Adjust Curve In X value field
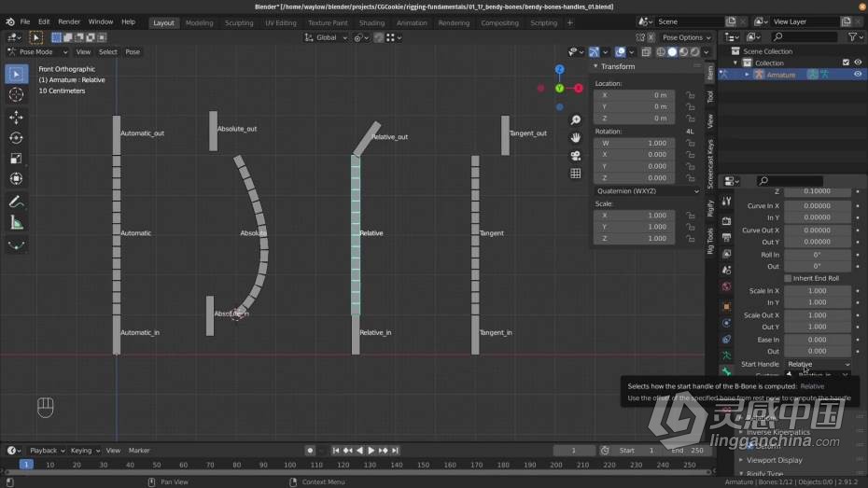This screenshot has width=868, height=488. click(x=817, y=205)
